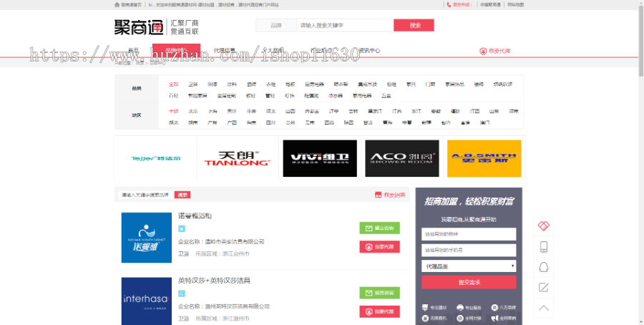Click the 我要招商 link
The height and width of the screenshot is (325, 644).
pos(394,195)
